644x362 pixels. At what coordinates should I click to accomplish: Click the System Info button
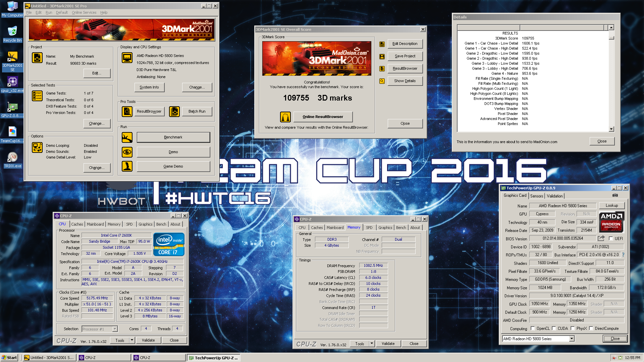coord(149,87)
